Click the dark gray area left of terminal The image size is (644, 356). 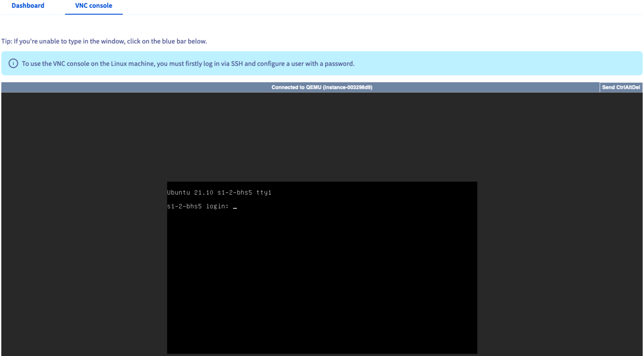click(83, 230)
